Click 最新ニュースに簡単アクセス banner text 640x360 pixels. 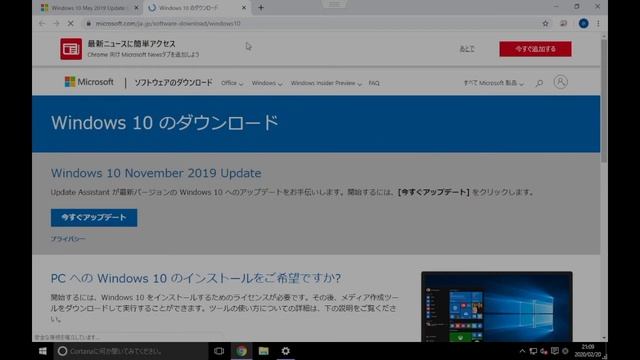pyautogui.click(x=131, y=44)
